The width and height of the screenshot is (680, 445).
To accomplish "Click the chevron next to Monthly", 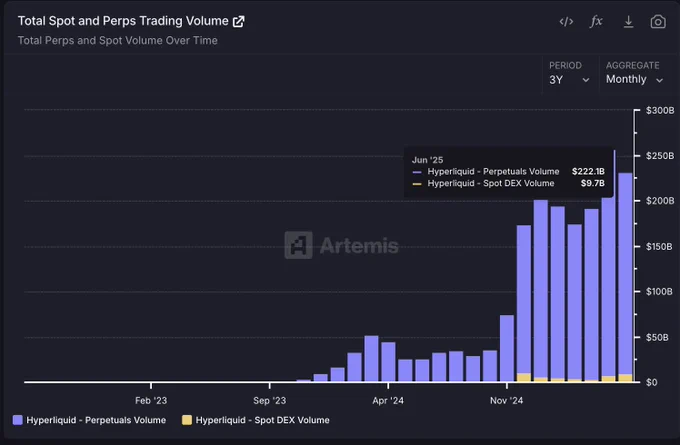I will pyautogui.click(x=660, y=80).
